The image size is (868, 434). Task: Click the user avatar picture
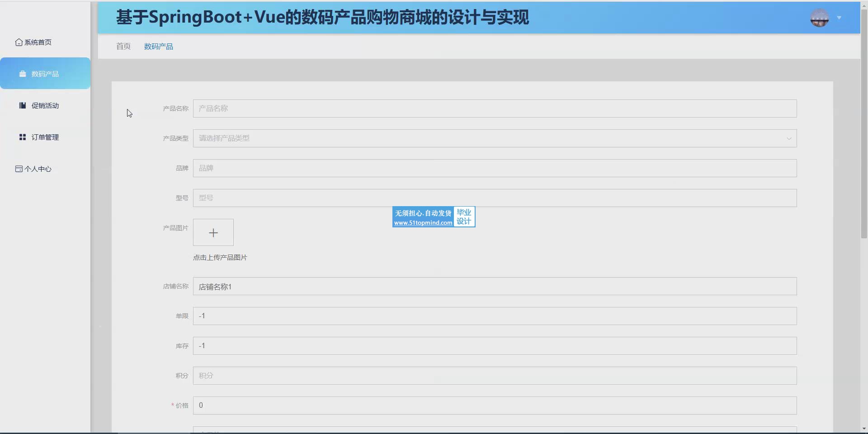click(x=819, y=18)
